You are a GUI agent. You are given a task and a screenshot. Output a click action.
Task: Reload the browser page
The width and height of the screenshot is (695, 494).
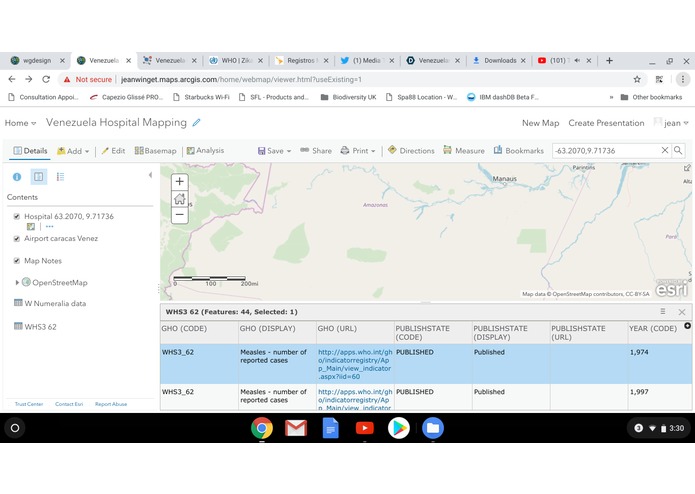[x=46, y=79]
